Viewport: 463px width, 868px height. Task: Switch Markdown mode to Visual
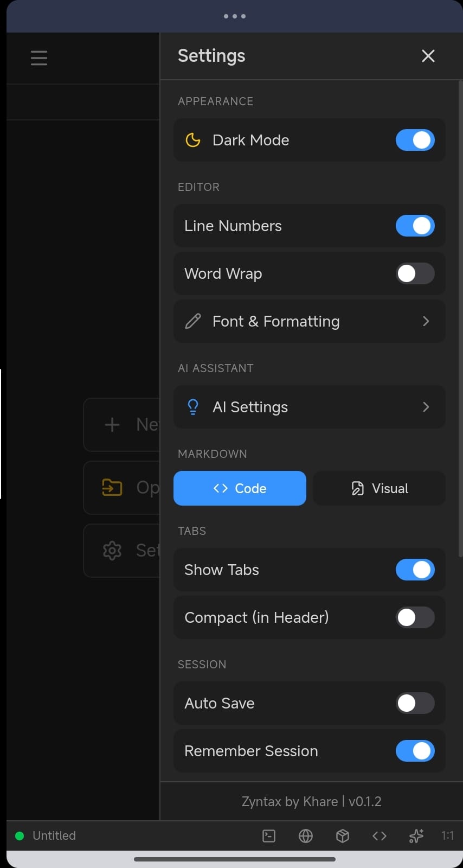379,488
